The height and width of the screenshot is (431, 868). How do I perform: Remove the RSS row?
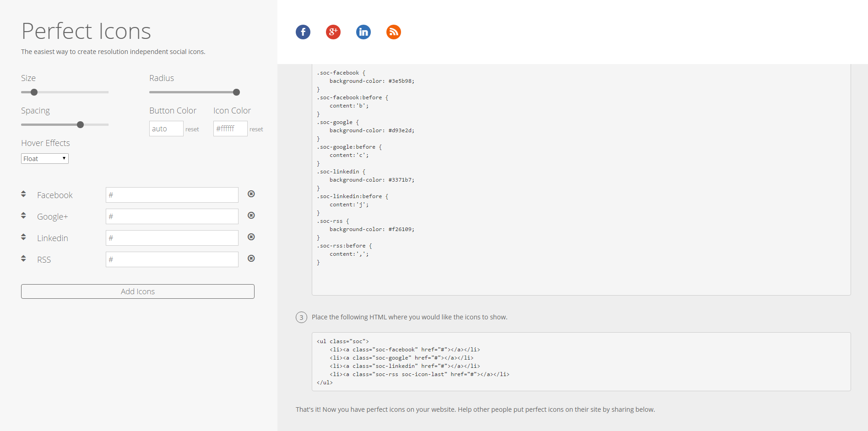pos(251,259)
